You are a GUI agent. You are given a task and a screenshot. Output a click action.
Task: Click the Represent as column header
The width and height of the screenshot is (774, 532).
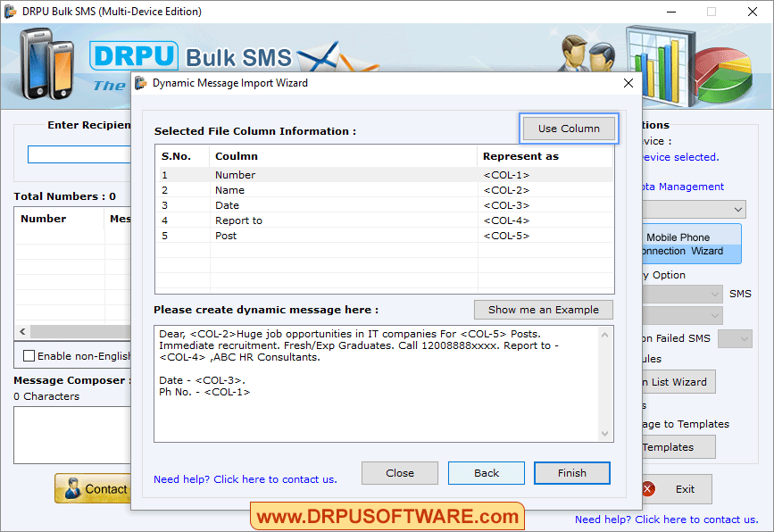click(x=545, y=156)
